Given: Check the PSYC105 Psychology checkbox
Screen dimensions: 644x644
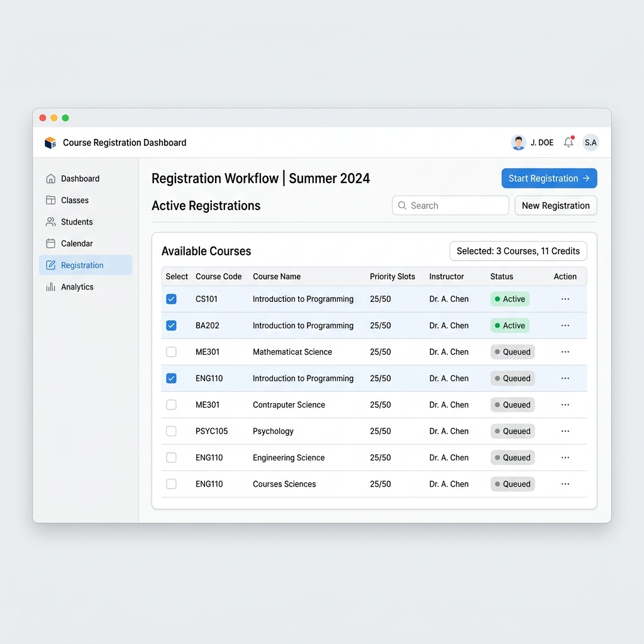Looking at the screenshot, I should 171,431.
